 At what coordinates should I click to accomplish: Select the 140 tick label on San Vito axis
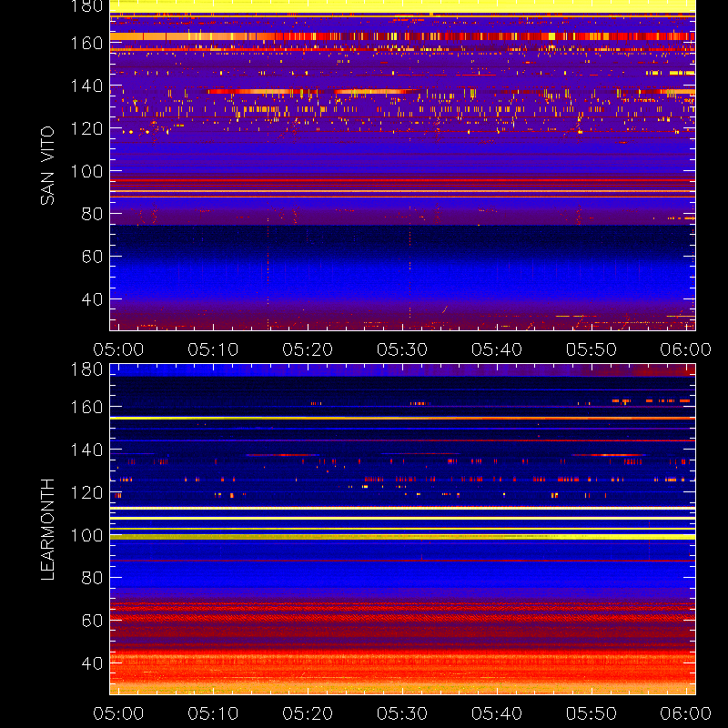86,86
